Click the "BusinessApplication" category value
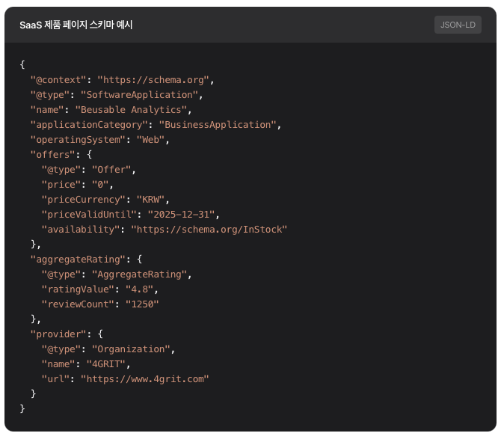 pos(217,125)
